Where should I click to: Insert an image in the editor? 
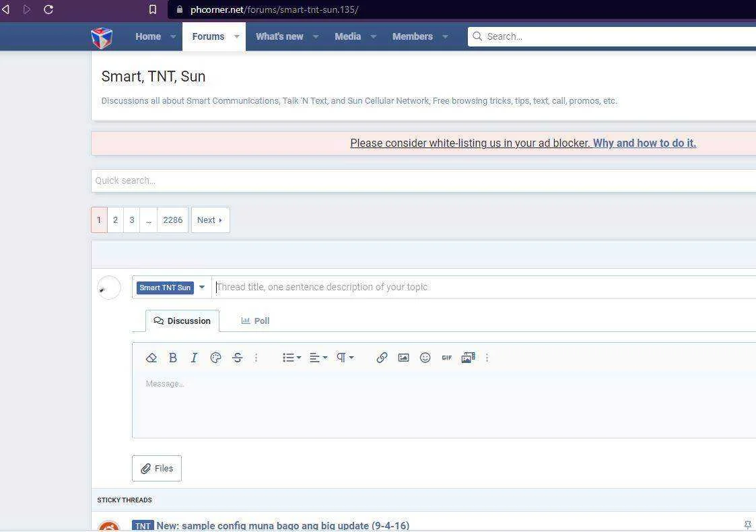[x=403, y=358]
